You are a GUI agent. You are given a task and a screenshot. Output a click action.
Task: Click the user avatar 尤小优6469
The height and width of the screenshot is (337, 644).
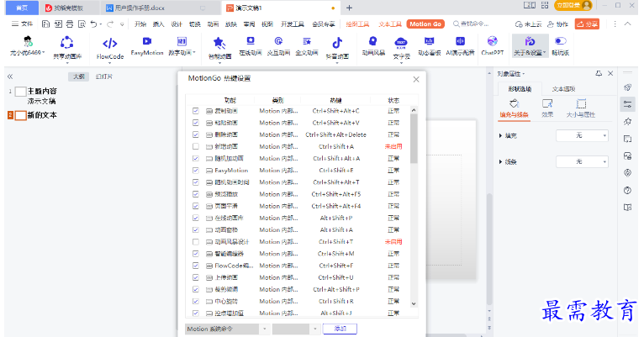tap(27, 46)
